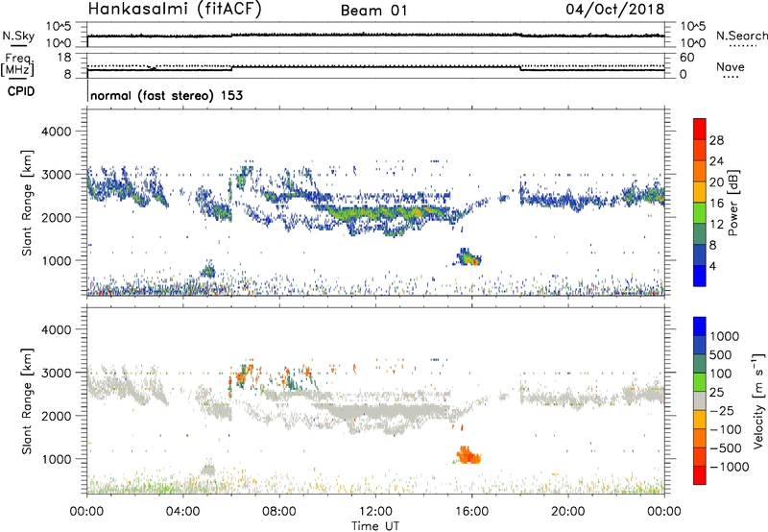Click the 'Hankasalmi (fitACF)' plot title

[175, 9]
